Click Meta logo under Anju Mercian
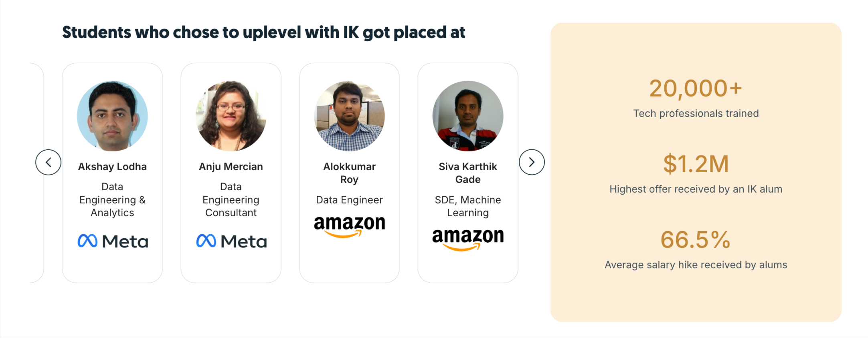The image size is (868, 338). [231, 241]
